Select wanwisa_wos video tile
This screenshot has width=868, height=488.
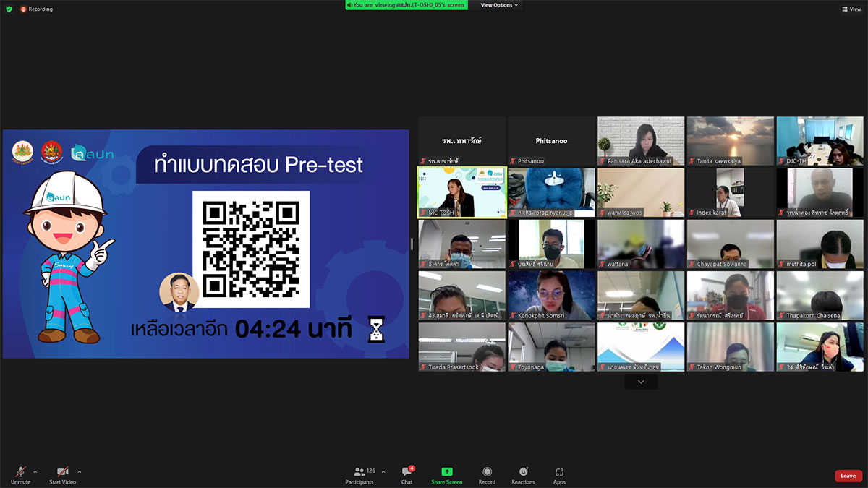coord(641,192)
